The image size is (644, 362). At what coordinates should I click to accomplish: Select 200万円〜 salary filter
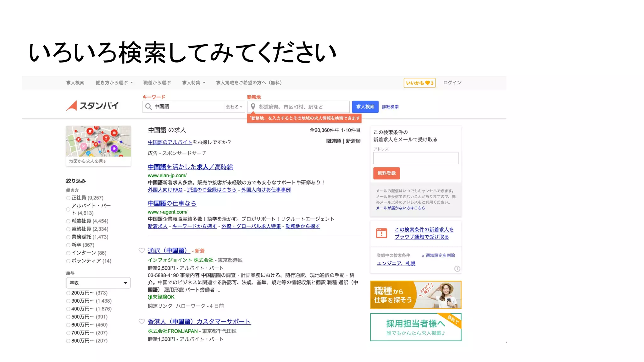pyautogui.click(x=68, y=293)
